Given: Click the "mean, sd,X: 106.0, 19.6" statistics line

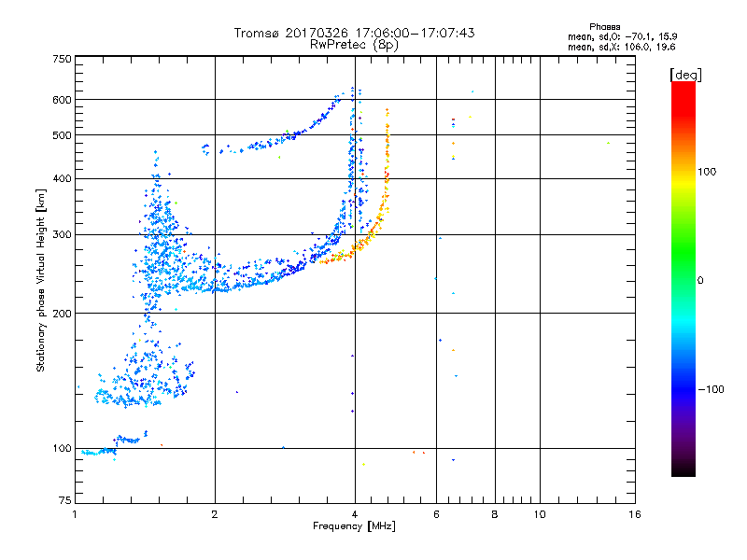Looking at the screenshot, I should point(621,47).
